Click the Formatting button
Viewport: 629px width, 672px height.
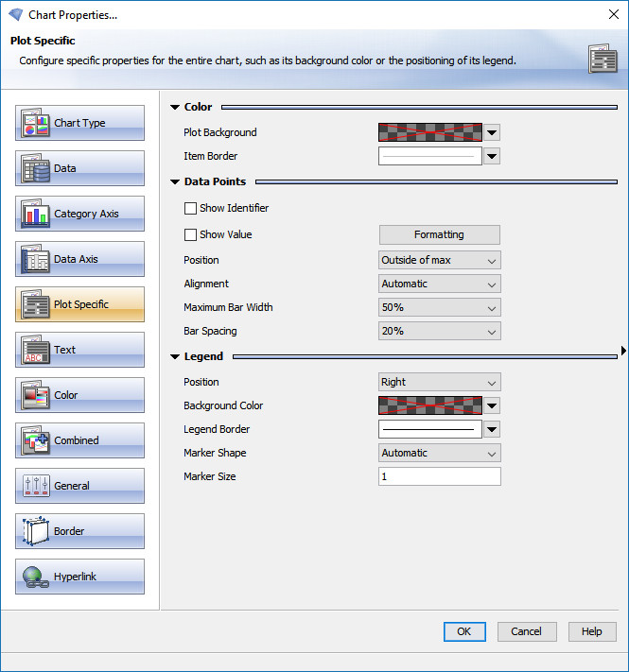click(x=439, y=234)
